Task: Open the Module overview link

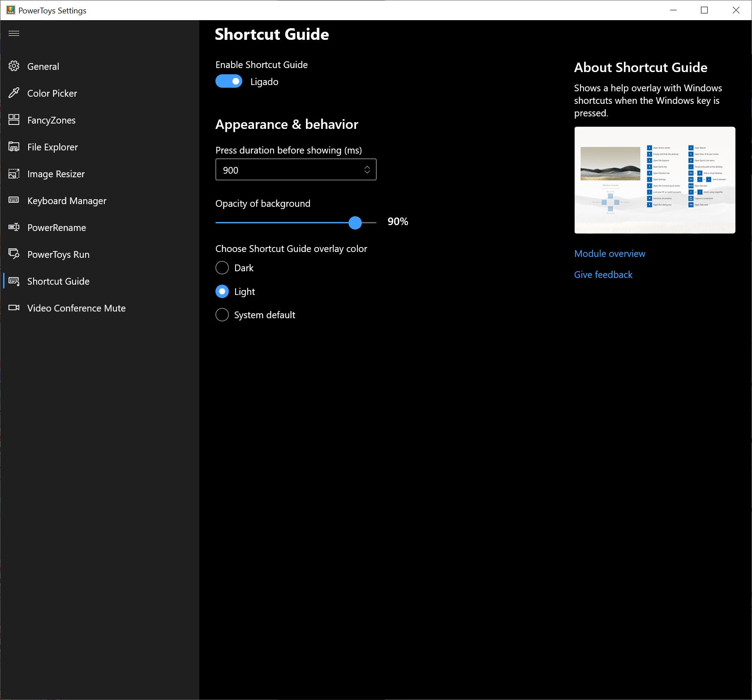Action: coord(610,253)
